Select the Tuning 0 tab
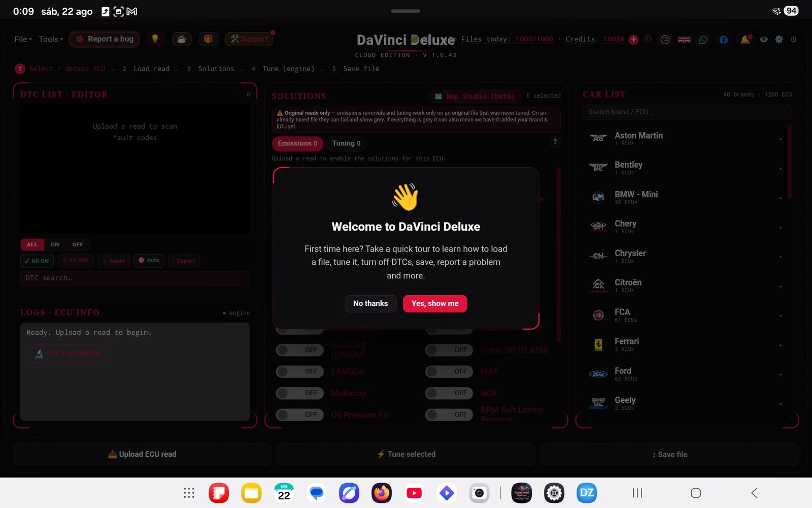Viewport: 812px width, 508px height. pos(346,143)
